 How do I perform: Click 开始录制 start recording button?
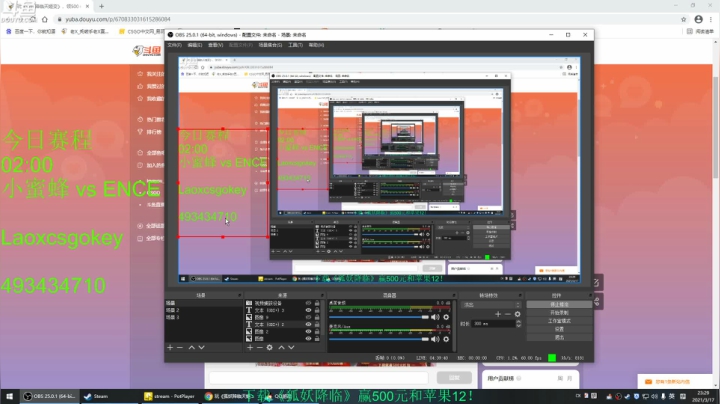point(559,313)
